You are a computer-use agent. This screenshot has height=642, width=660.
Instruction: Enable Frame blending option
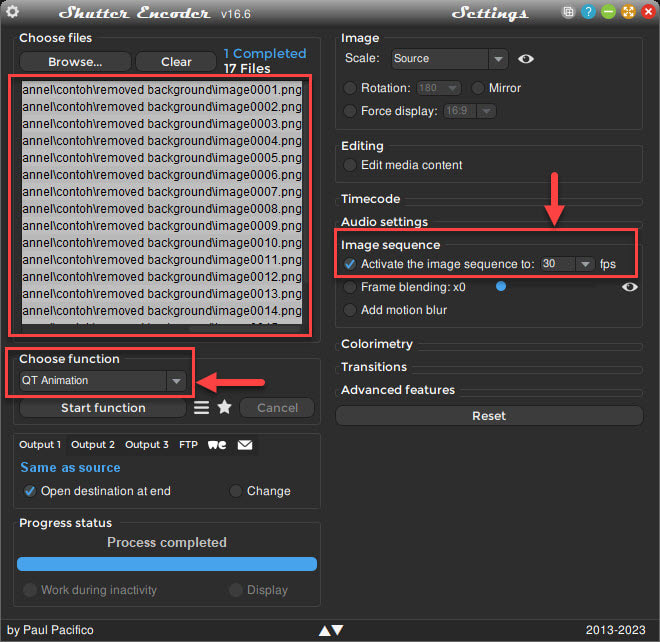pos(350,287)
